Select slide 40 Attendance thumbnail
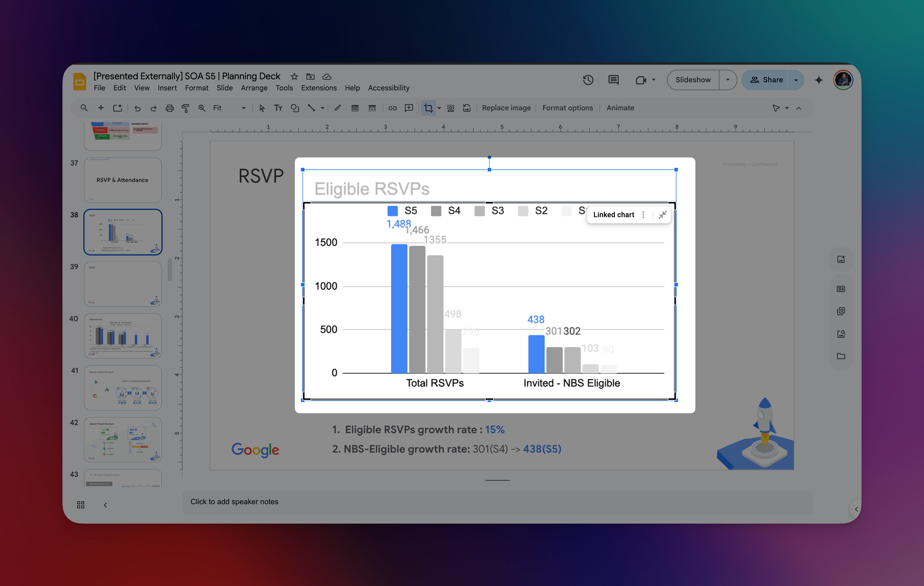 click(123, 336)
